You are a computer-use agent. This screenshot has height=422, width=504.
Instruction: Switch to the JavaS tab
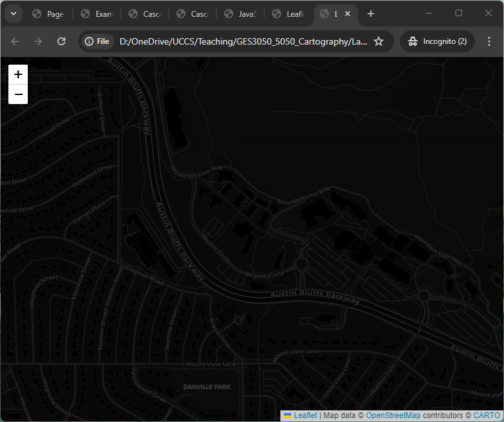(241, 14)
